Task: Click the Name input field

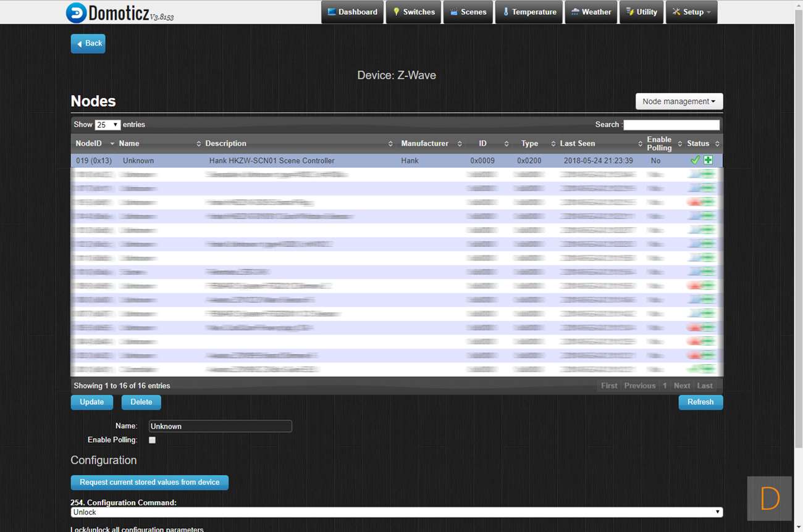Action: click(221, 426)
